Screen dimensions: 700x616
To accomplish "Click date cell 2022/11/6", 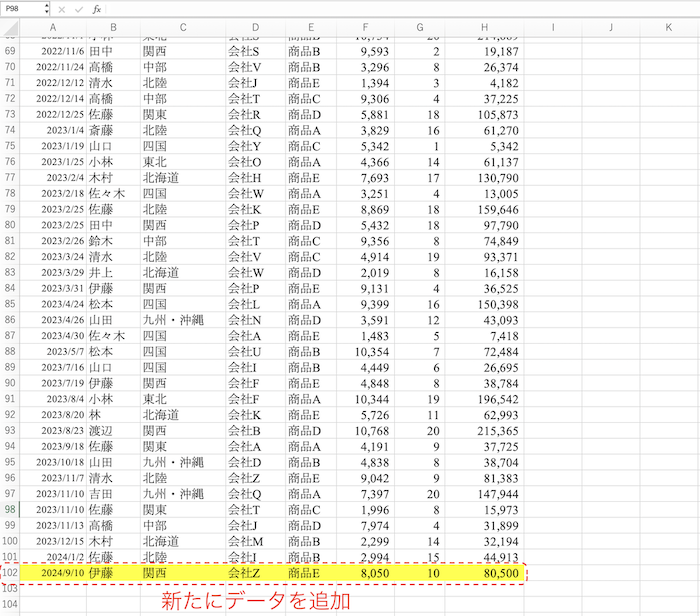I will click(x=53, y=51).
